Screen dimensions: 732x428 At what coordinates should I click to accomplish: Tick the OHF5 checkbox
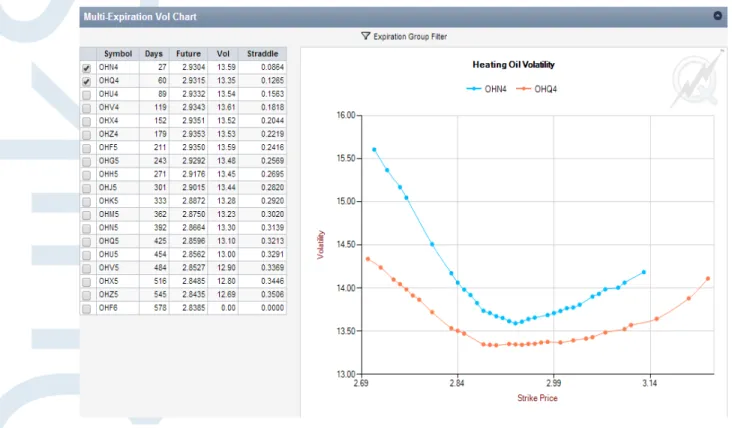(86, 148)
